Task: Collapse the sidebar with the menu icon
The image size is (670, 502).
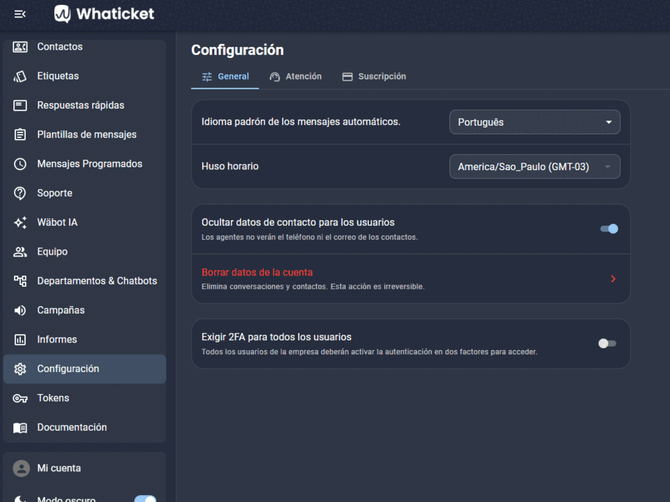Action: click(x=20, y=14)
